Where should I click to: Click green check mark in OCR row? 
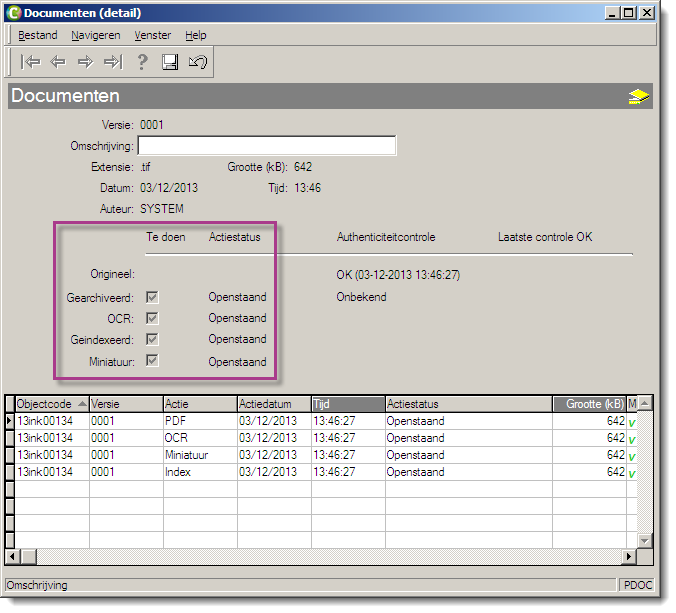(x=632, y=440)
